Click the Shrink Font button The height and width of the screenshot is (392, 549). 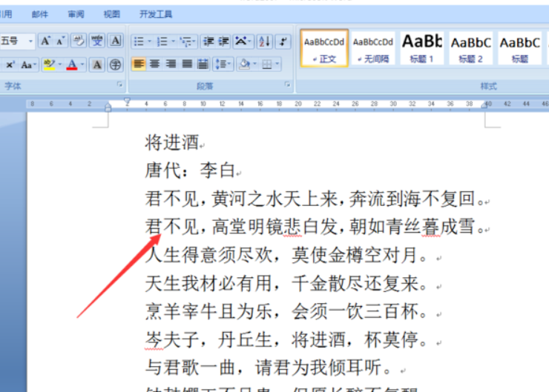[x=60, y=41]
